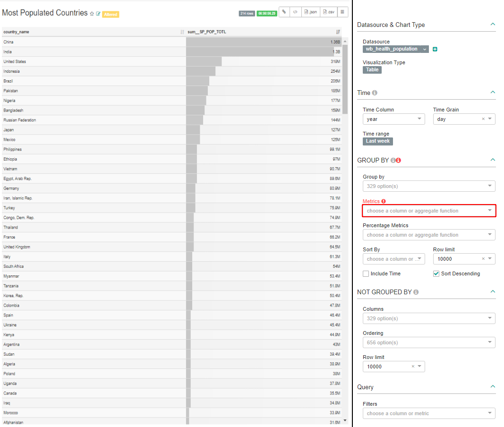The height and width of the screenshot is (427, 504).
Task: Open the Metrics aggregate function dropdown
Action: (x=429, y=211)
